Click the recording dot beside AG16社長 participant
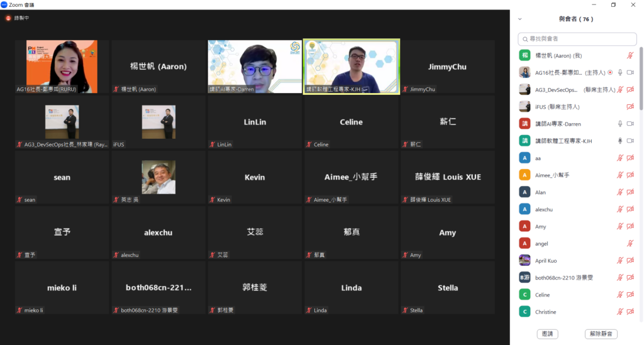The width and height of the screenshot is (644, 345). coord(610,72)
